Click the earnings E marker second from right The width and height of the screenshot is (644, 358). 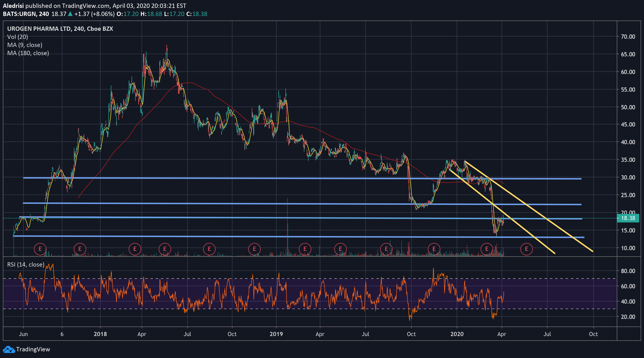(x=487, y=249)
